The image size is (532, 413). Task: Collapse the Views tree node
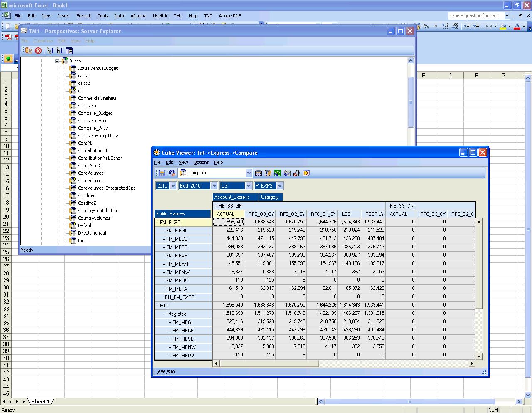click(57, 61)
